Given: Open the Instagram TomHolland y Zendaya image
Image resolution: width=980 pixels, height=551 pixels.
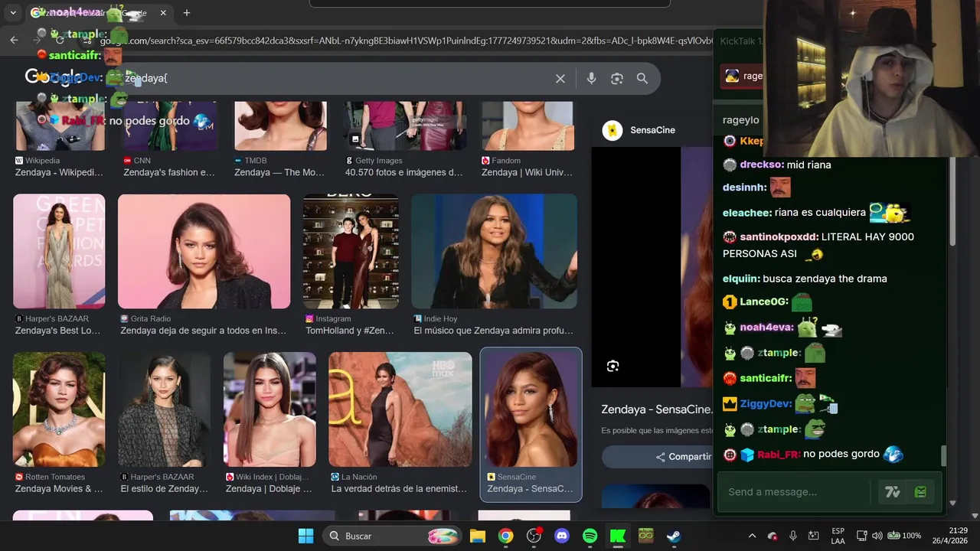Looking at the screenshot, I should (351, 251).
